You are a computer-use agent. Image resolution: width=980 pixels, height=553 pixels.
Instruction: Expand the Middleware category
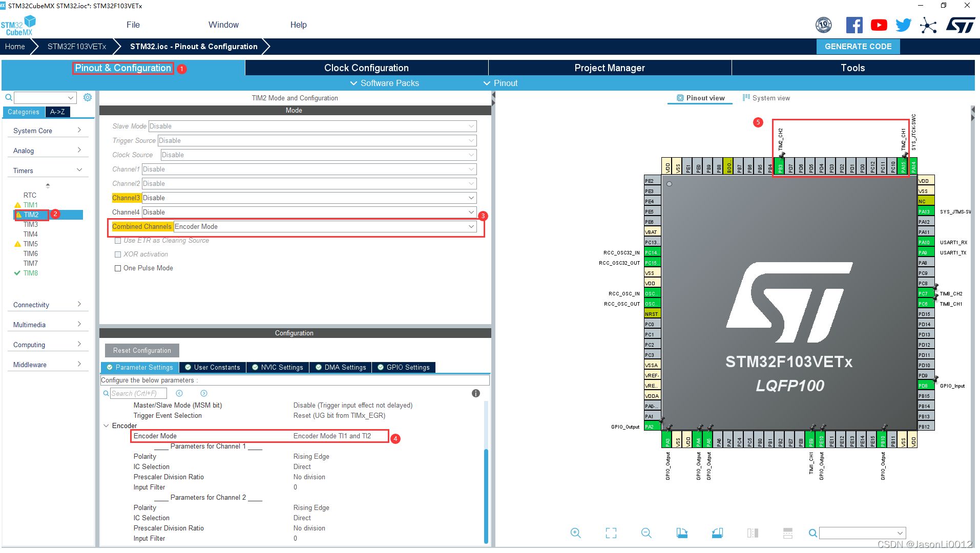(48, 365)
